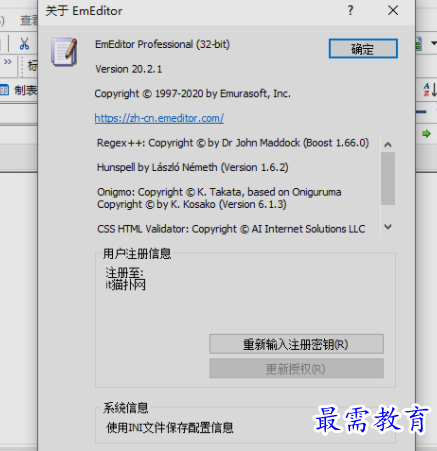
Task: Click the credits list scrollbar thumb
Action: click(x=388, y=178)
